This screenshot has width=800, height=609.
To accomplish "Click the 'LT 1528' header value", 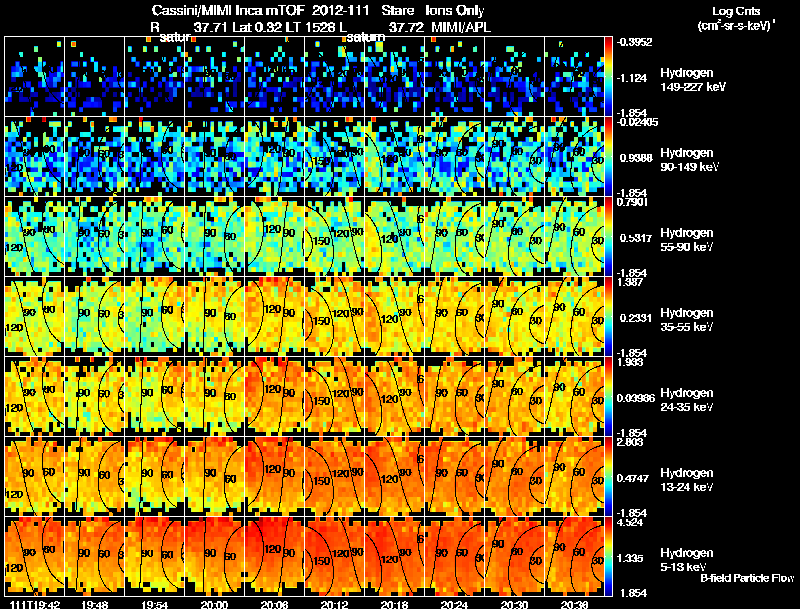I will [311, 27].
